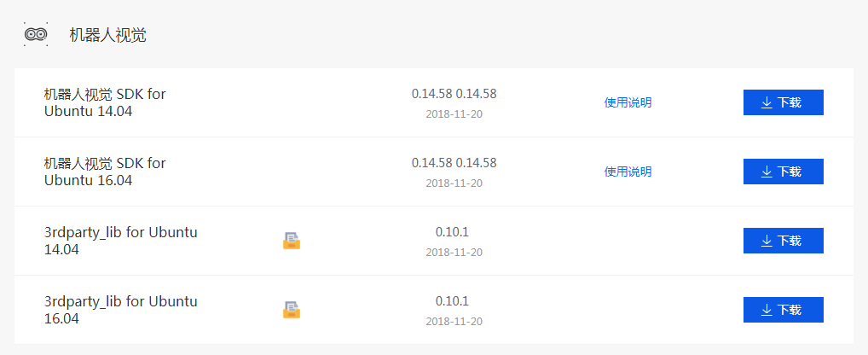Click the 机器人视觉 SDK for Ubuntu 16.04 title
This screenshot has height=355, width=868.
tap(105, 172)
